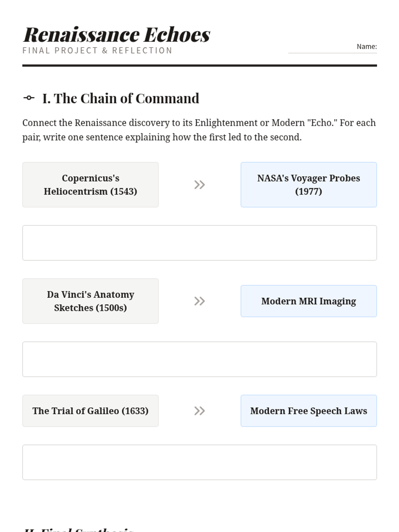Click the I. The Chain of Command heading
This screenshot has height=532, width=399.
click(x=121, y=98)
